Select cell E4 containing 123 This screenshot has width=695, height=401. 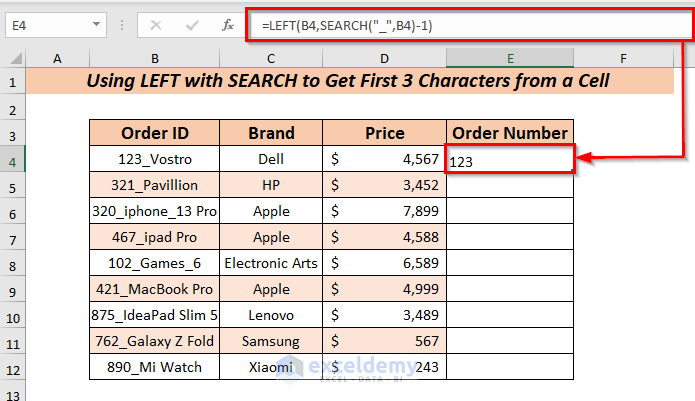click(x=510, y=159)
